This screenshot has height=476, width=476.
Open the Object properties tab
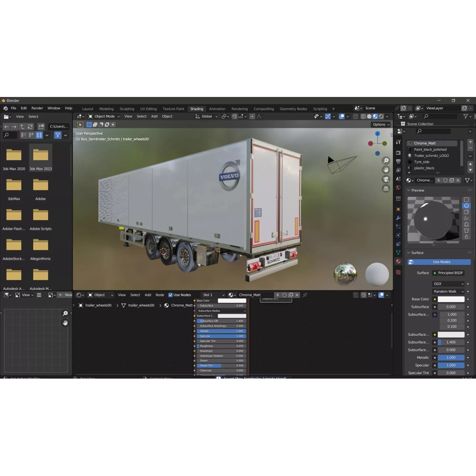click(x=398, y=209)
